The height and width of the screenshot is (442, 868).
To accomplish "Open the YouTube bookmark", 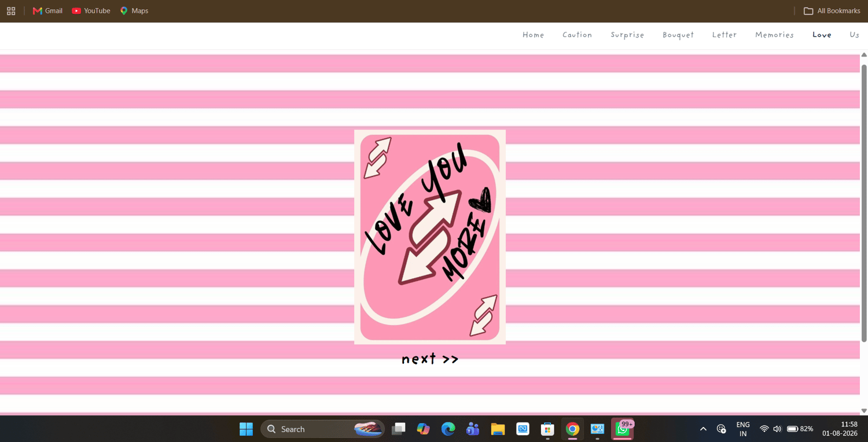I will (x=91, y=11).
